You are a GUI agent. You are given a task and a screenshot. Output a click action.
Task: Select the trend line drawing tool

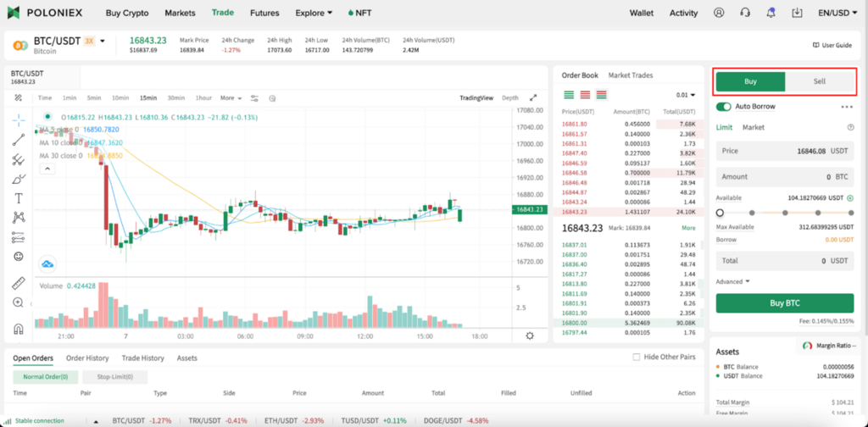(19, 140)
